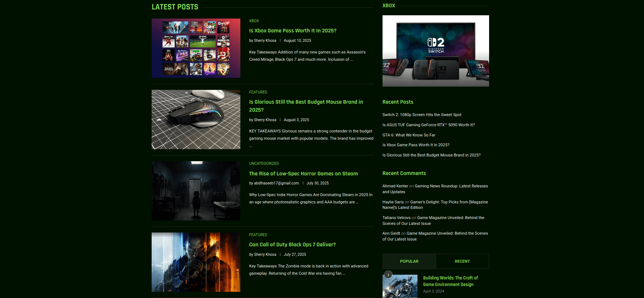Click author abdlhaseeb17@gmail.com

(x=276, y=183)
